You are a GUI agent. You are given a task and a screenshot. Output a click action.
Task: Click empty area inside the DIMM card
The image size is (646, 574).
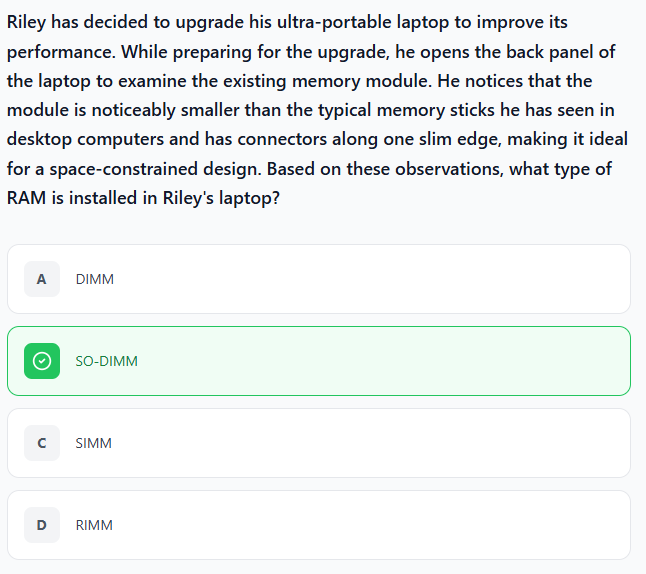(x=371, y=279)
